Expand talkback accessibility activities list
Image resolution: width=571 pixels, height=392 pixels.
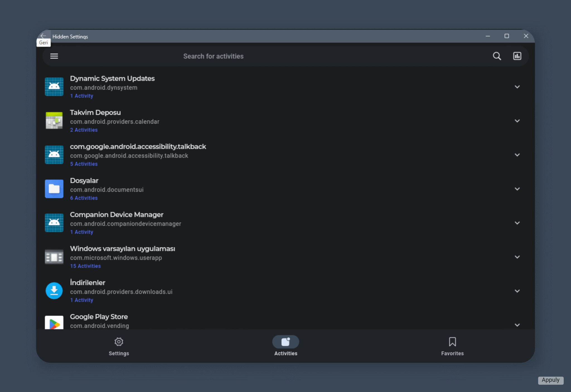coord(517,155)
